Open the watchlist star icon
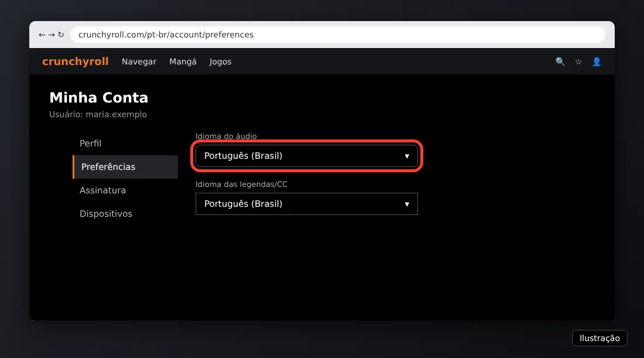Screen dimensions: 644x358 pyautogui.click(x=578, y=62)
